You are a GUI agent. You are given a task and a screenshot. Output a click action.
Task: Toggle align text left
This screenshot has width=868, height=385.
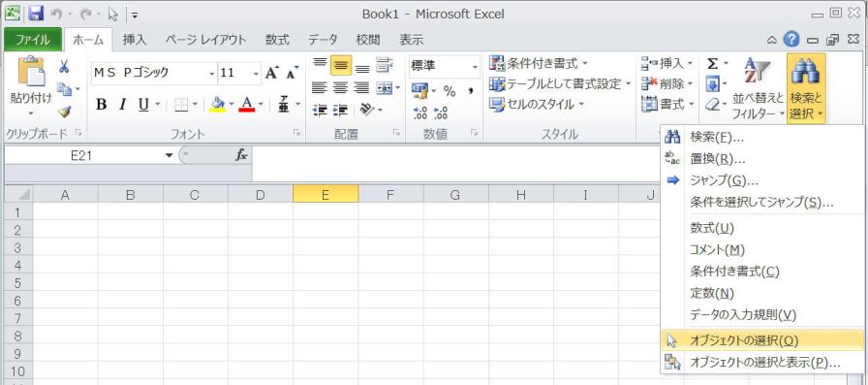coord(320,87)
